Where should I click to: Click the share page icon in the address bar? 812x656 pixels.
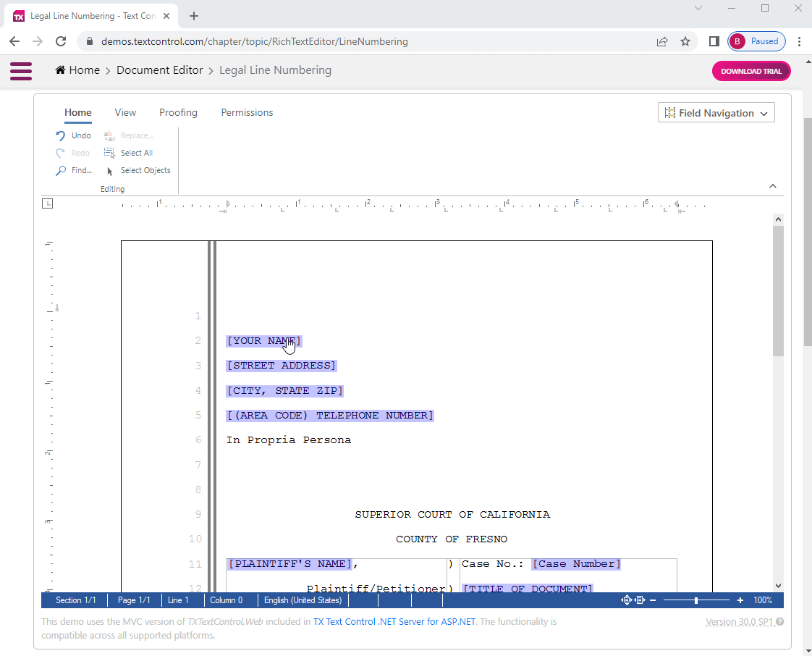click(661, 41)
